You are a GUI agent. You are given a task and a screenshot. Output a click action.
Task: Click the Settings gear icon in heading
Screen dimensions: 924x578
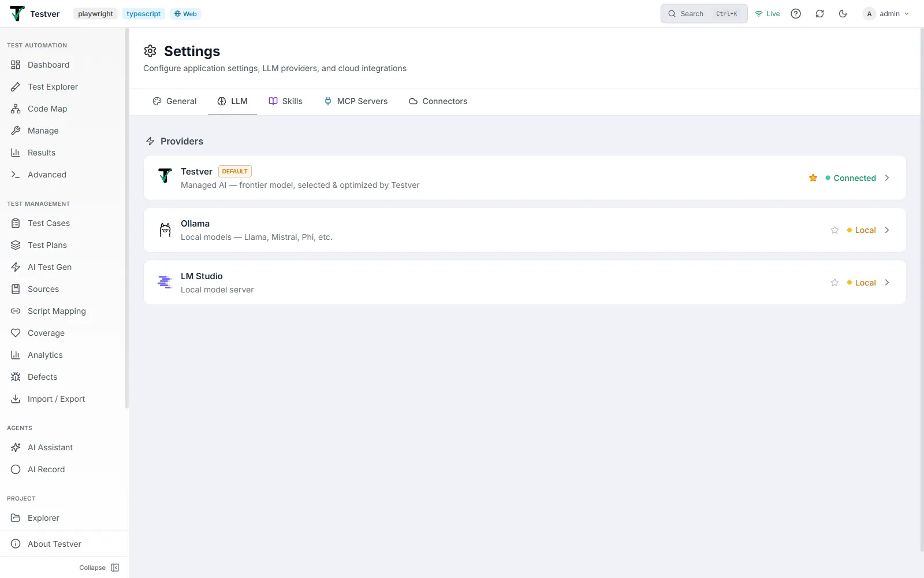(150, 51)
